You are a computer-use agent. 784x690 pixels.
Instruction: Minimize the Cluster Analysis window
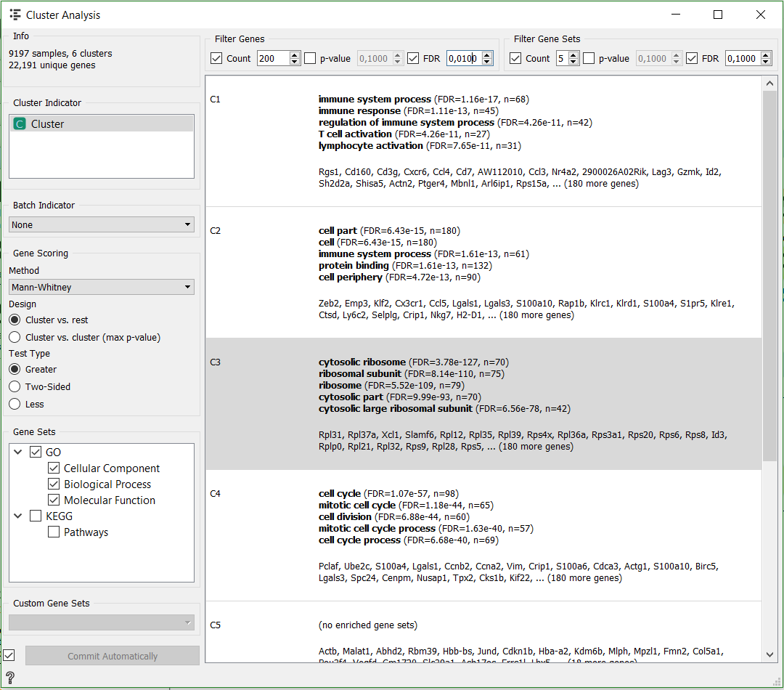click(676, 15)
